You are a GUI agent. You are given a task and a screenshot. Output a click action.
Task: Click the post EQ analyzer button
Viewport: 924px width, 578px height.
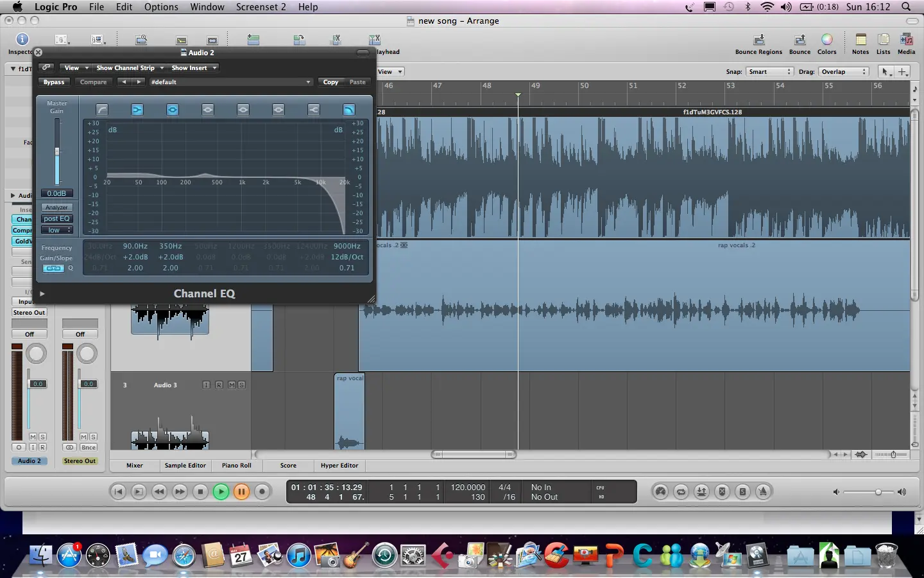pyautogui.click(x=56, y=219)
